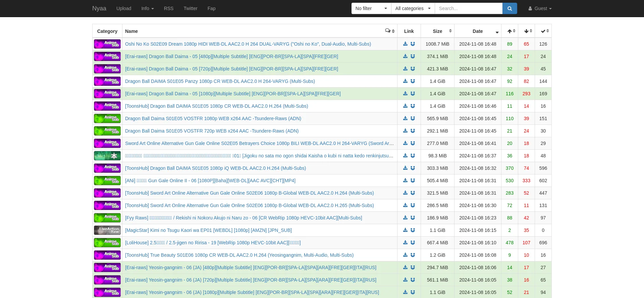The width and height of the screenshot is (644, 298).
Task: Sort by seeders column
Action: pos(509,31)
